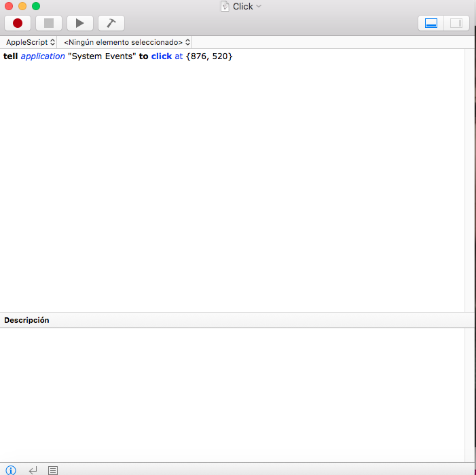Screen dimensions: 476x475
Task: Click the document icon in the title bar
Action: coord(225,6)
